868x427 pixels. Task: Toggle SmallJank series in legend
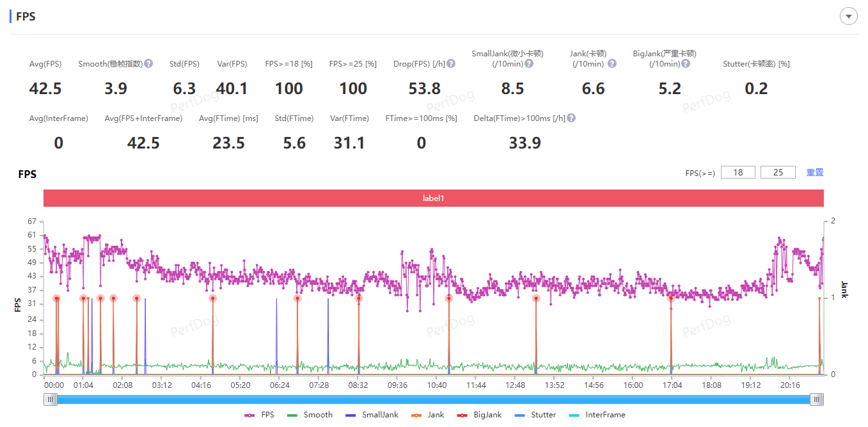tap(371, 415)
